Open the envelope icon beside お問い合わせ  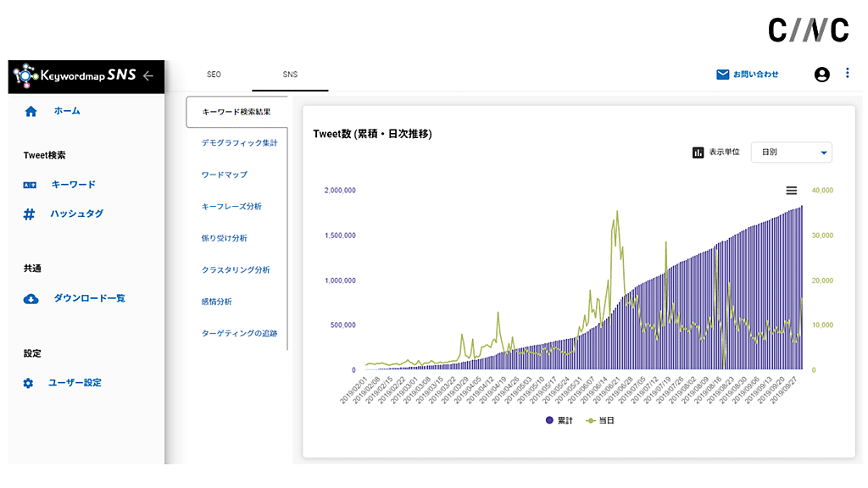coord(722,74)
